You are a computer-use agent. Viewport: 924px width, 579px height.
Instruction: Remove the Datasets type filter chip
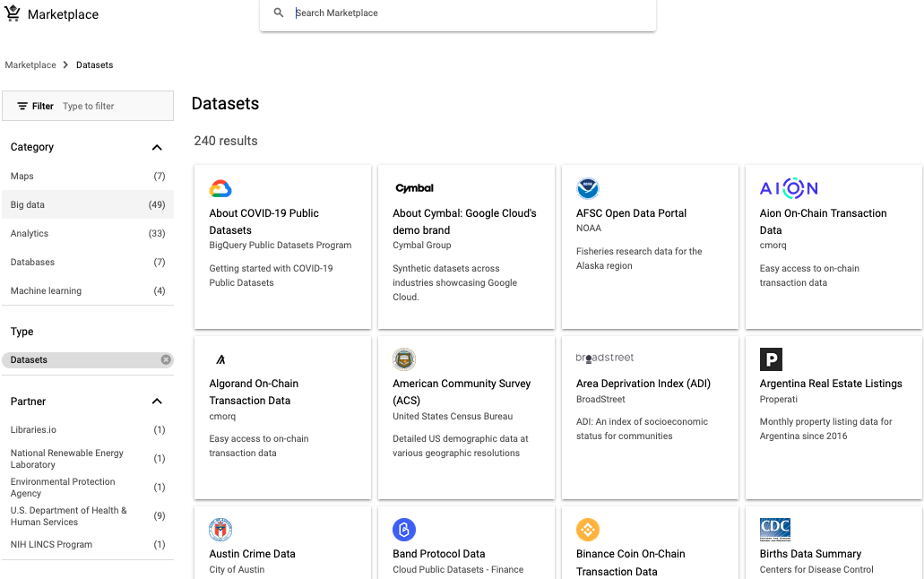(x=166, y=359)
